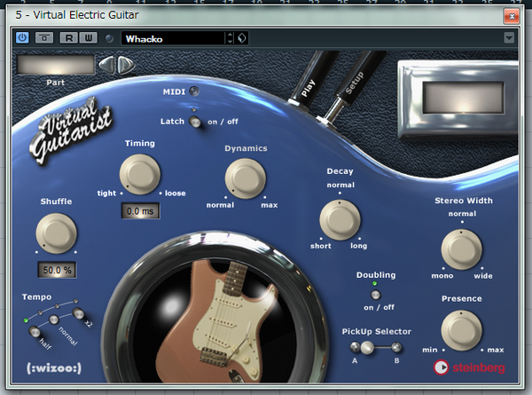Click the 'wide' label under Stereo Width
Image resolution: width=532 pixels, height=395 pixels.
[x=483, y=276]
